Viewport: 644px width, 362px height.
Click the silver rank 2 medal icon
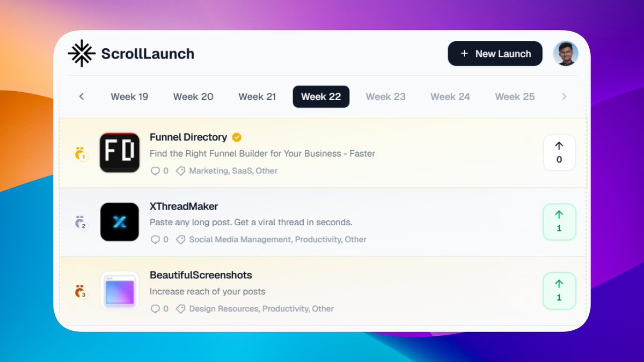tap(81, 223)
